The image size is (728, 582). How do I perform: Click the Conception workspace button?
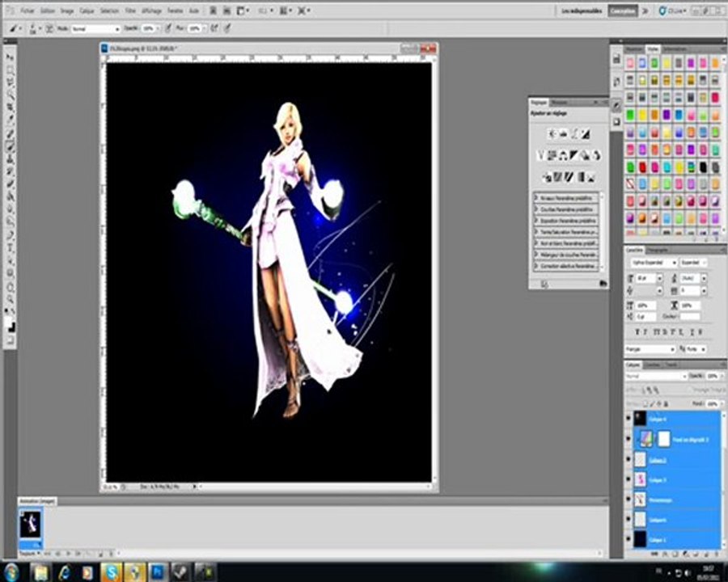(623, 11)
